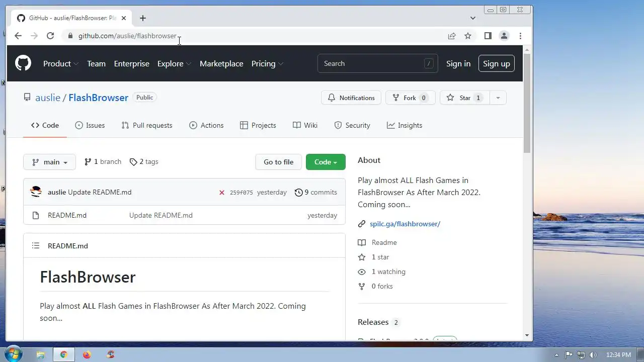644x362 pixels.
Task: Click the Sign in link
Action: pos(458,63)
